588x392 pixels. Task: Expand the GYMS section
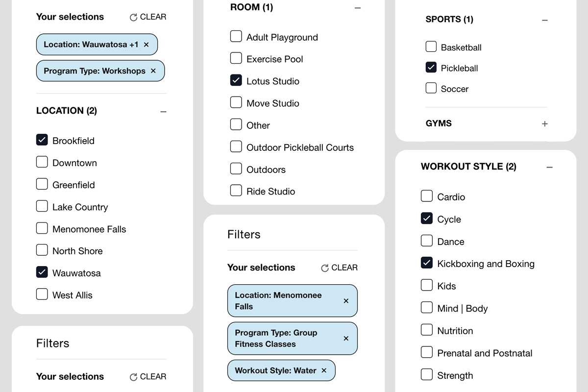point(545,124)
